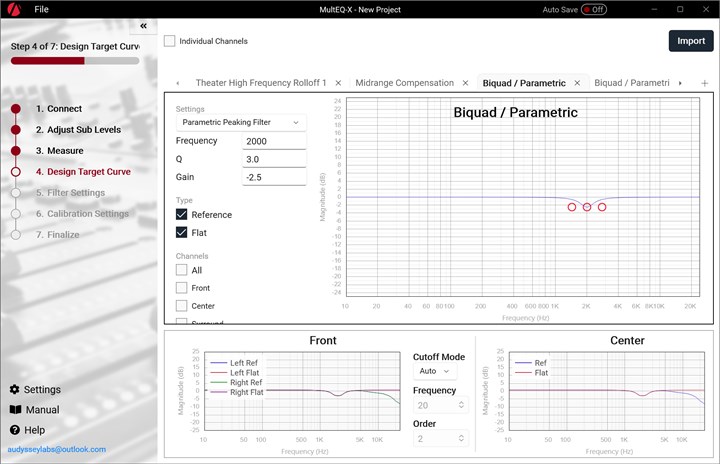Click the right red handle on graph
Screen dimensions: 720x464
602,207
